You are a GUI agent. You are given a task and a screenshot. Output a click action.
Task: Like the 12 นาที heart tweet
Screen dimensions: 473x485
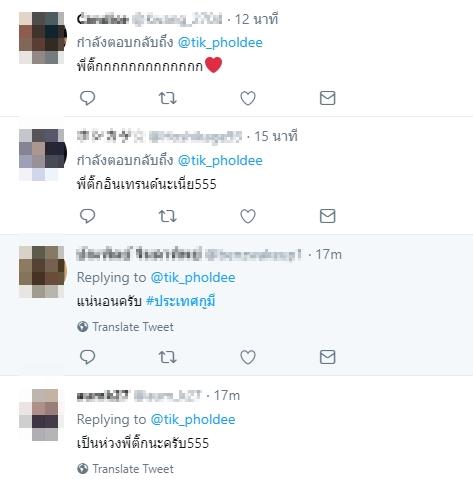point(248,98)
